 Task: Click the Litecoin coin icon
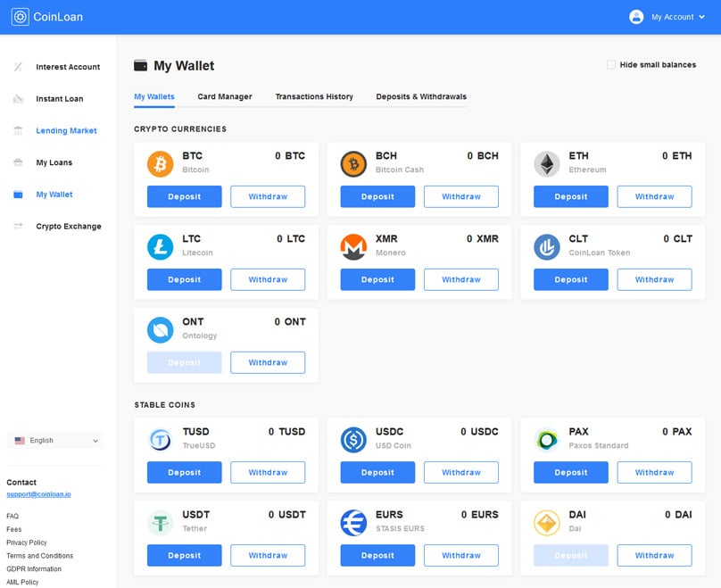(160, 247)
